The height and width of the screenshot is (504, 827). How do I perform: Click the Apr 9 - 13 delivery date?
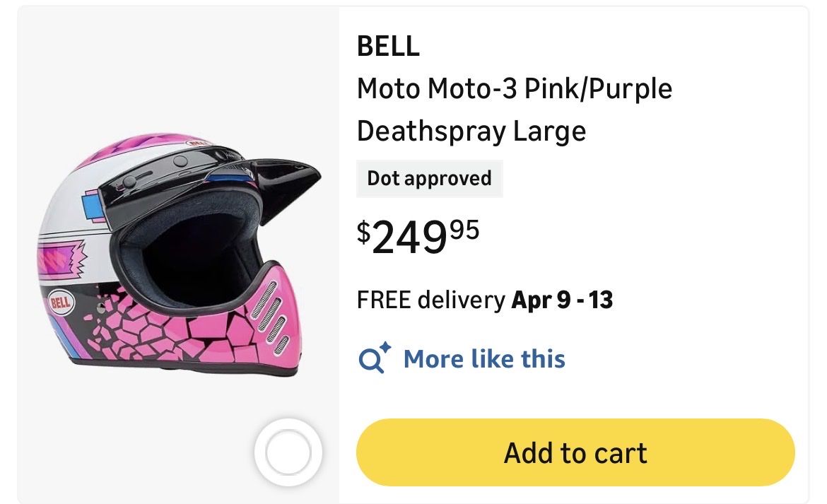coord(562,300)
